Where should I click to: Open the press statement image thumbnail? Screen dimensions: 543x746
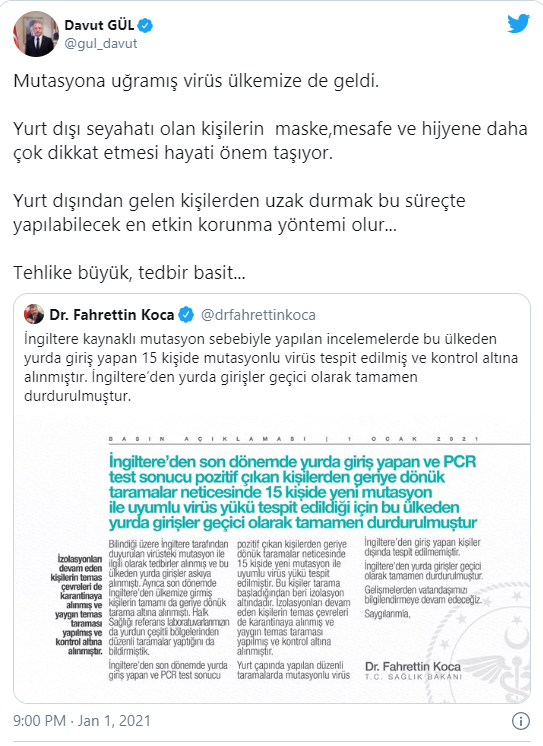[x=272, y=558]
